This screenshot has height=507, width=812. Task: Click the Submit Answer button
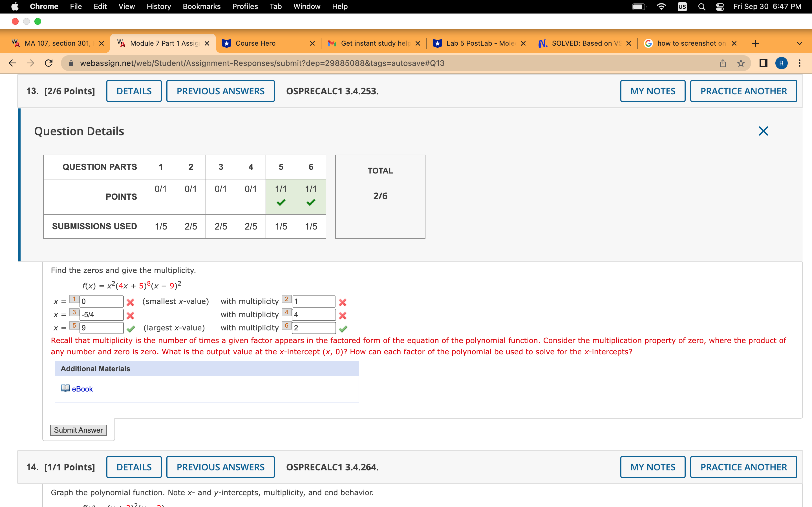point(78,430)
